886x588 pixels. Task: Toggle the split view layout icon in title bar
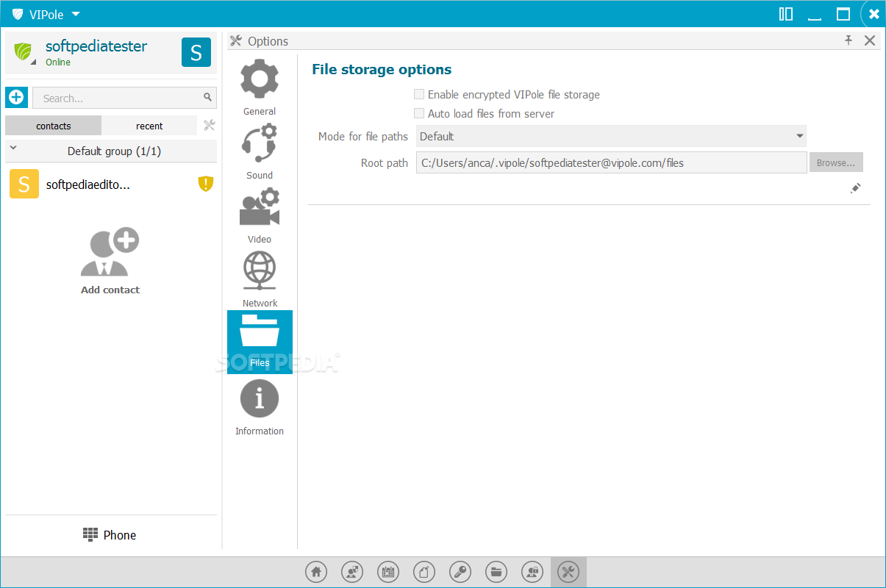point(786,14)
